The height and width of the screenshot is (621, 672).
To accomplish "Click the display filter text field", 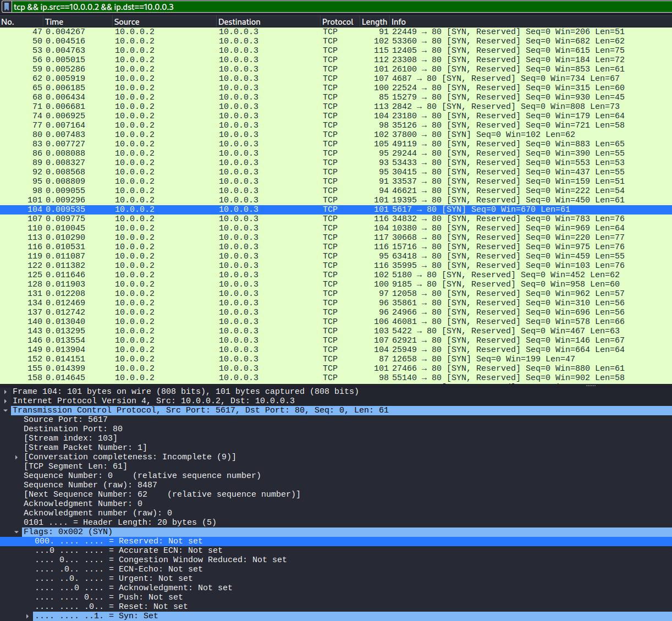I will [x=330, y=7].
